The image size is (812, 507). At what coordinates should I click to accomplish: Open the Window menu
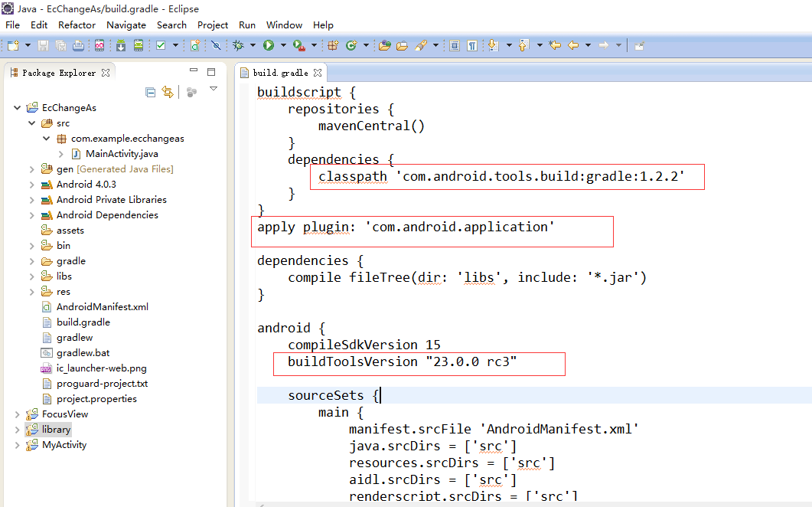click(284, 25)
